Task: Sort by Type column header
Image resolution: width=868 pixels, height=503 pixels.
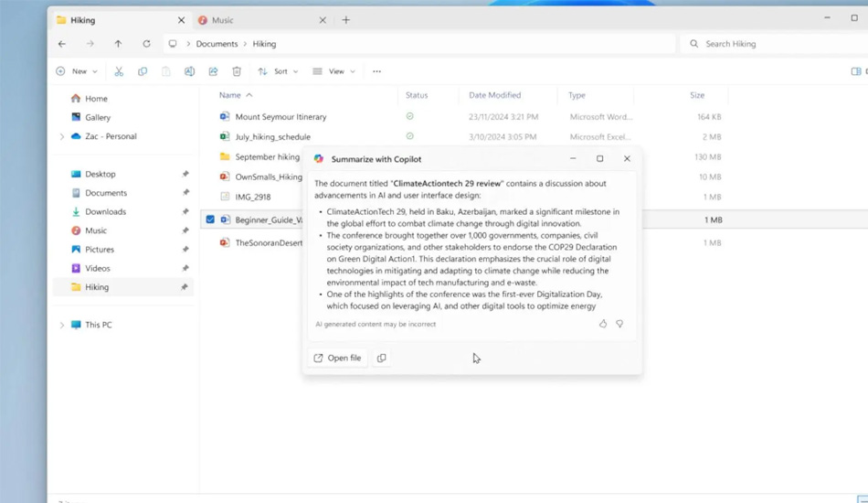Action: coord(577,95)
